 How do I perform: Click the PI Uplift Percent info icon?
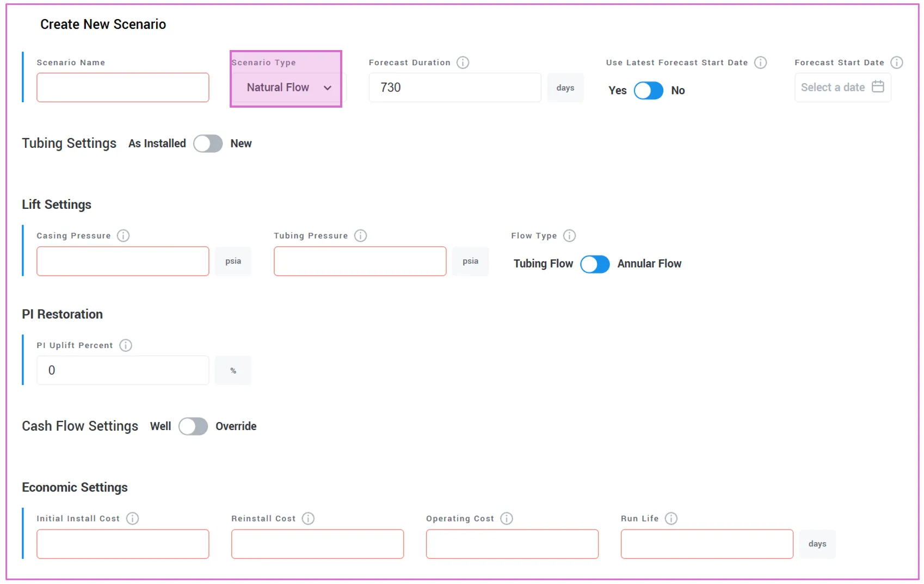tap(125, 345)
